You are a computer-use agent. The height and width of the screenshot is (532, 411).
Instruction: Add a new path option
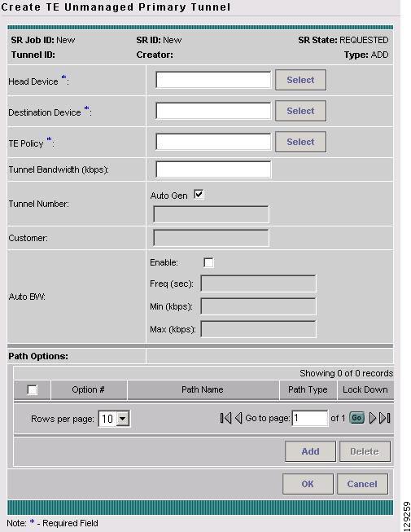pyautogui.click(x=310, y=451)
